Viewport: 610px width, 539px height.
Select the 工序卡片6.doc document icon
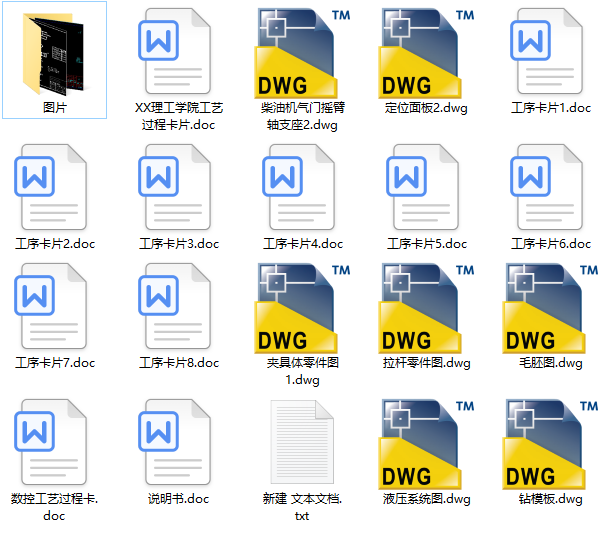[546, 188]
